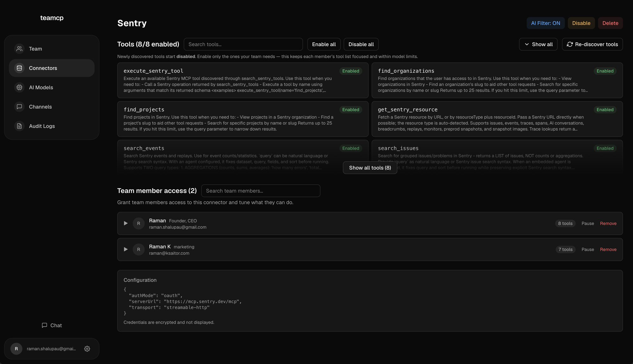Viewport: 633px width, 364px height.
Task: Click the "authMode": "oauth" config line
Action: coord(155,295)
